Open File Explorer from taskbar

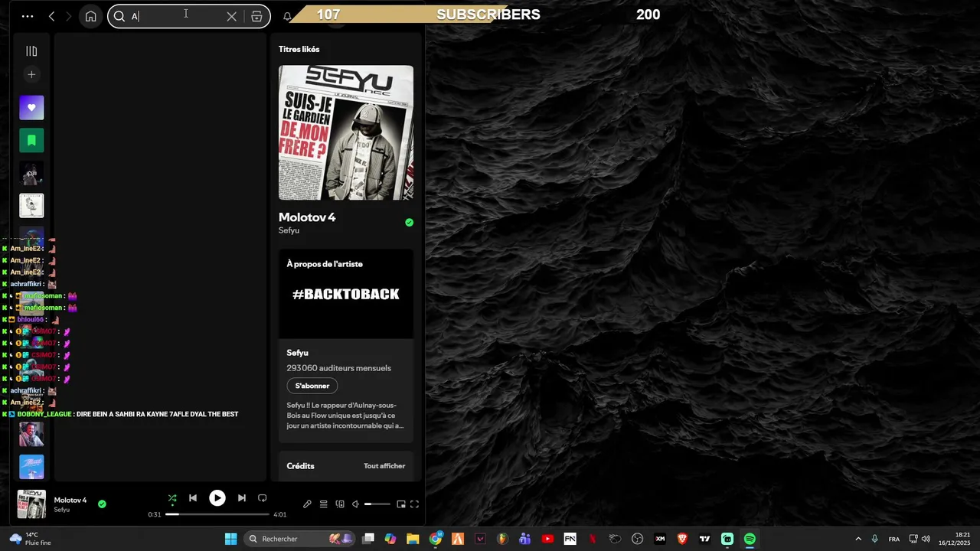coord(413,539)
